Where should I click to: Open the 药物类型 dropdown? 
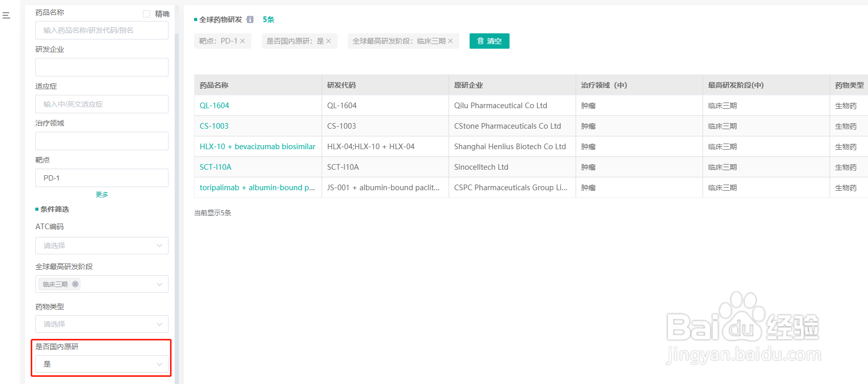(102, 324)
